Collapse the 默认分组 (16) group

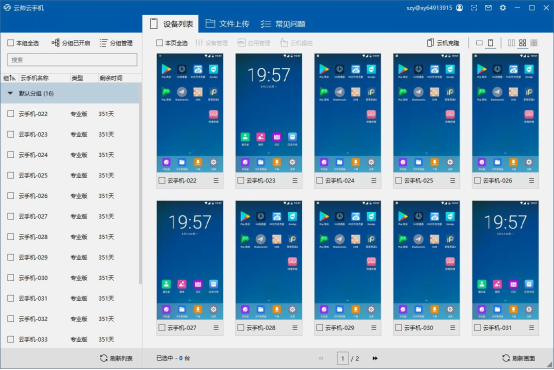pos(10,93)
